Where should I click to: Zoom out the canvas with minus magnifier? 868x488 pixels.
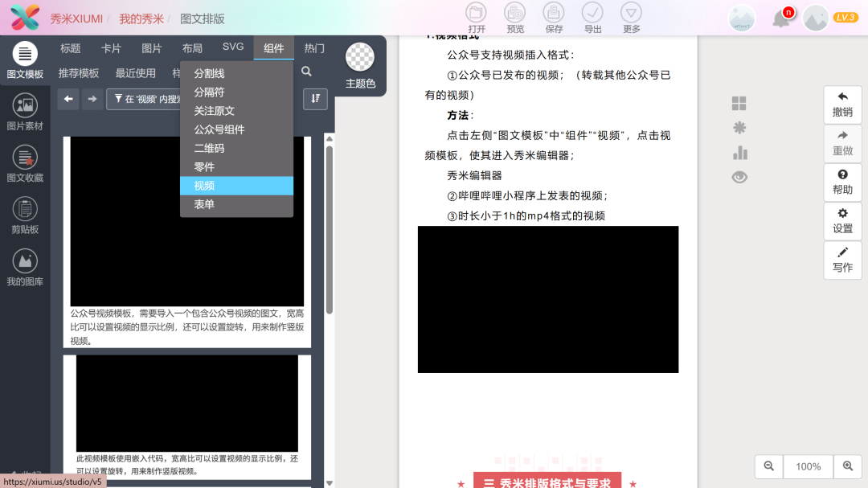point(769,466)
